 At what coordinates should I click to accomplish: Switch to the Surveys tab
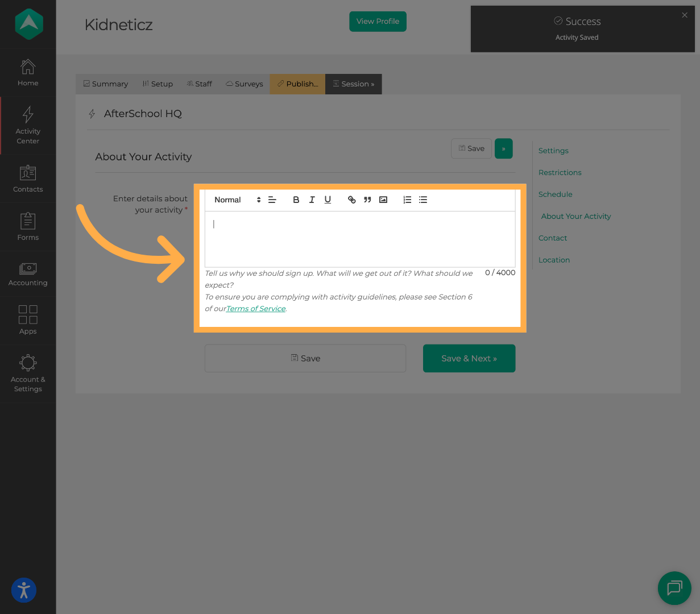click(244, 84)
